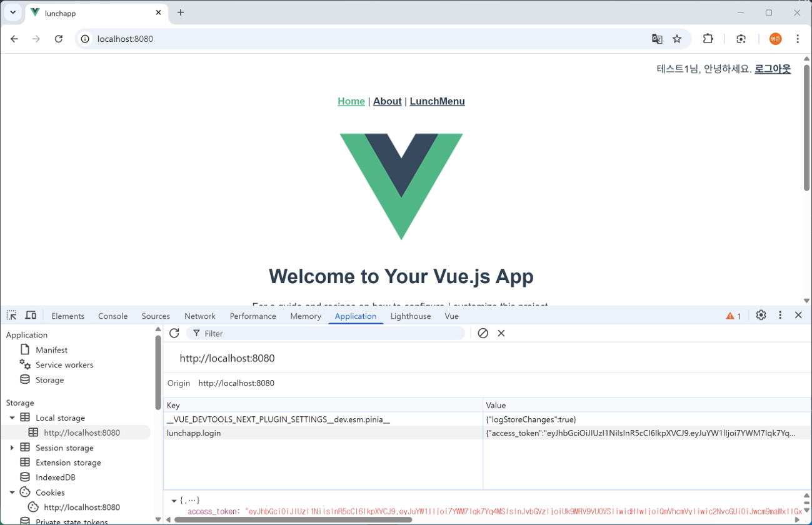Click the access_token value cell
This screenshot has width=812, height=525.
point(647,433)
